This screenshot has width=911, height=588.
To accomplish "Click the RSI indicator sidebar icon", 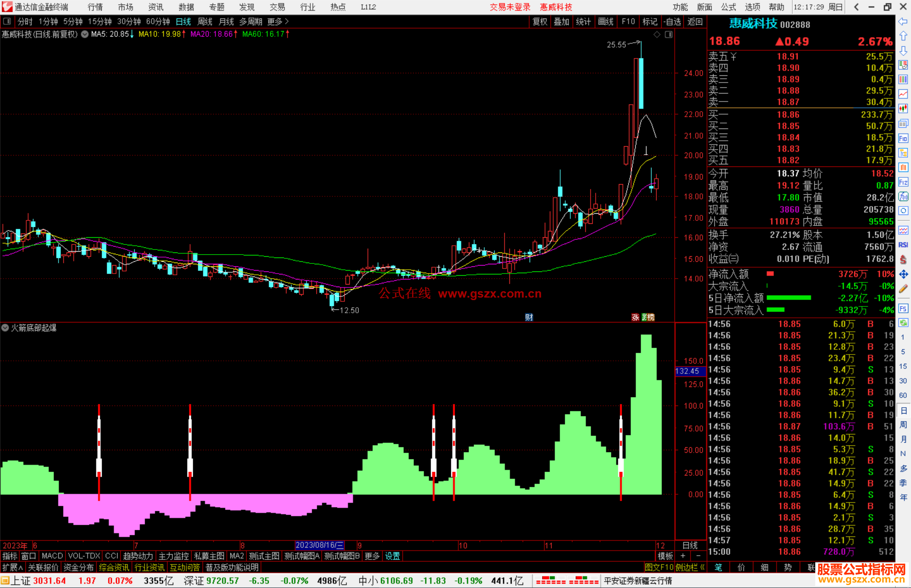I will (903, 245).
